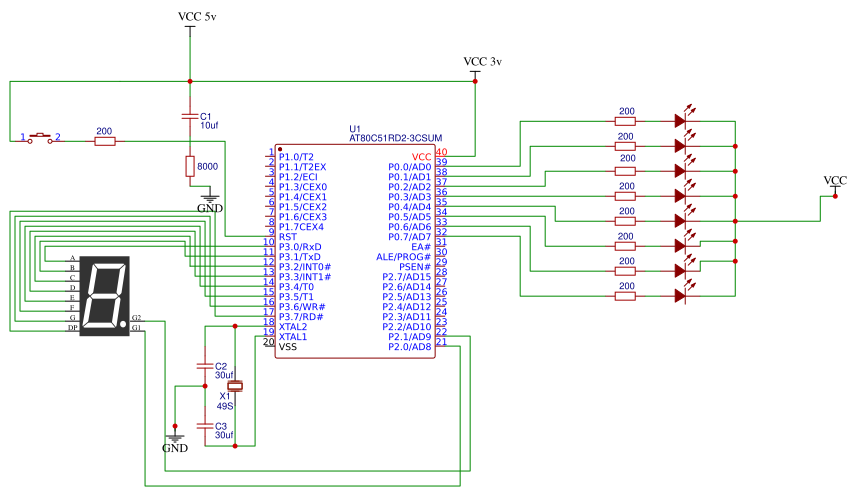This screenshot has width=858, height=496.
Task: Click the P2.0/AD8 pin label
Action: 410,347
